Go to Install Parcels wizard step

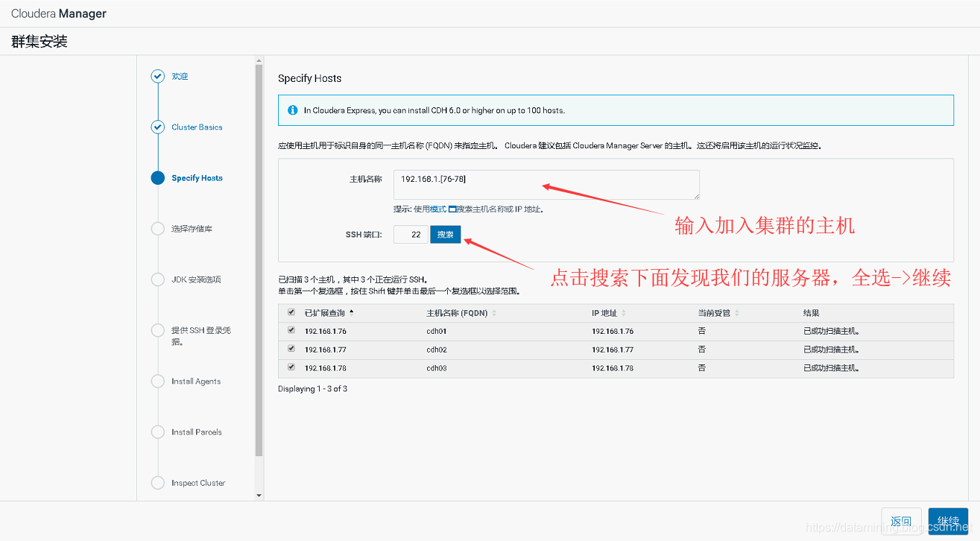pos(197,432)
